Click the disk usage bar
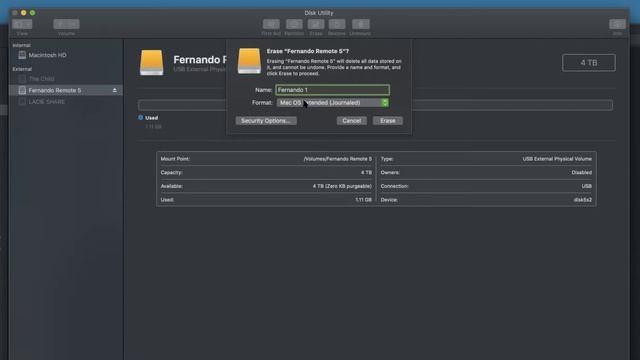640x360 pixels. coord(375,105)
